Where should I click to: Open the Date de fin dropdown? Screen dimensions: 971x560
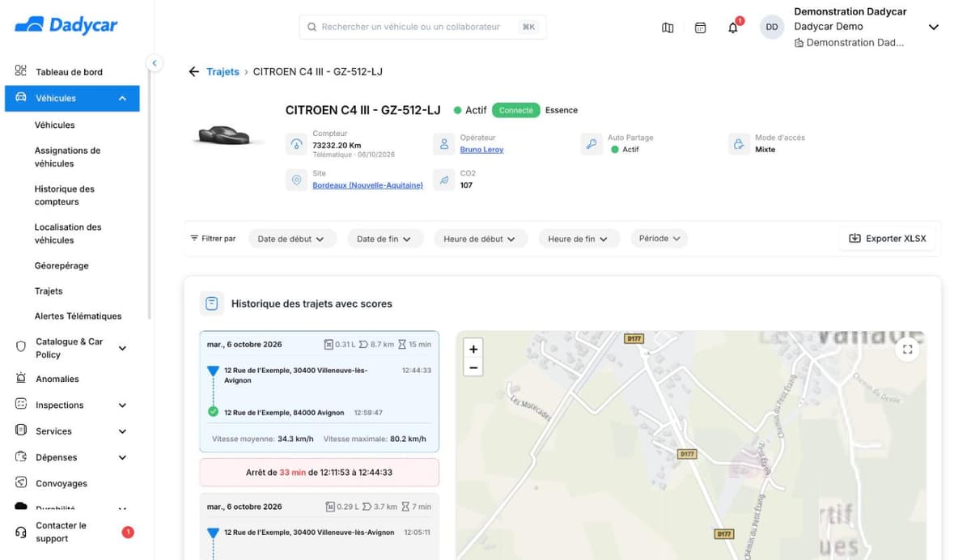pyautogui.click(x=384, y=239)
